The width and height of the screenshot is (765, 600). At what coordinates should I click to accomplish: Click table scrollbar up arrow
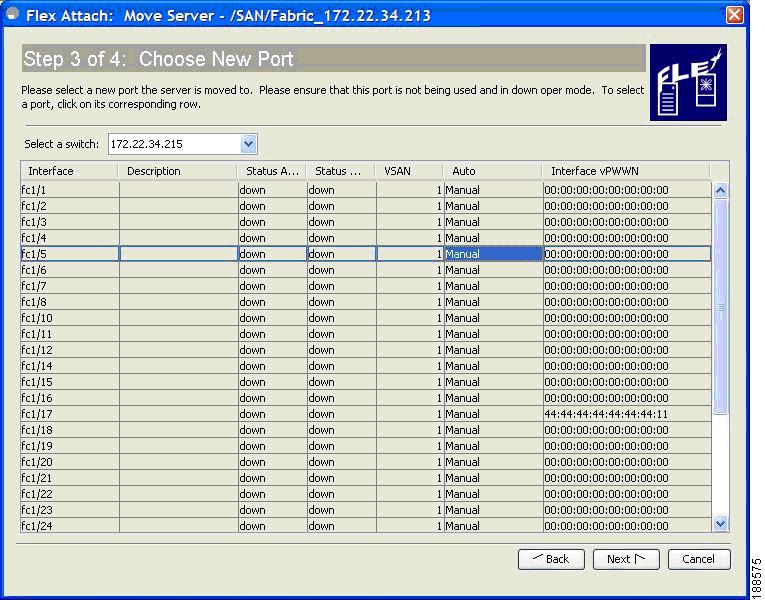coord(721,191)
